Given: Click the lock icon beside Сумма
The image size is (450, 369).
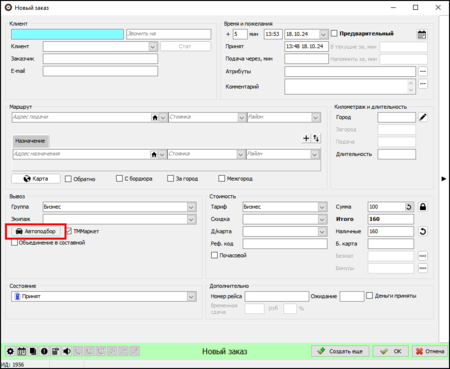Looking at the screenshot, I should pyautogui.click(x=423, y=207).
